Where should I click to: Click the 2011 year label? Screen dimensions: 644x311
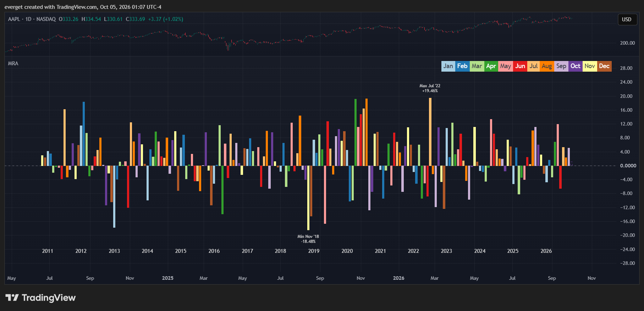[48, 251]
